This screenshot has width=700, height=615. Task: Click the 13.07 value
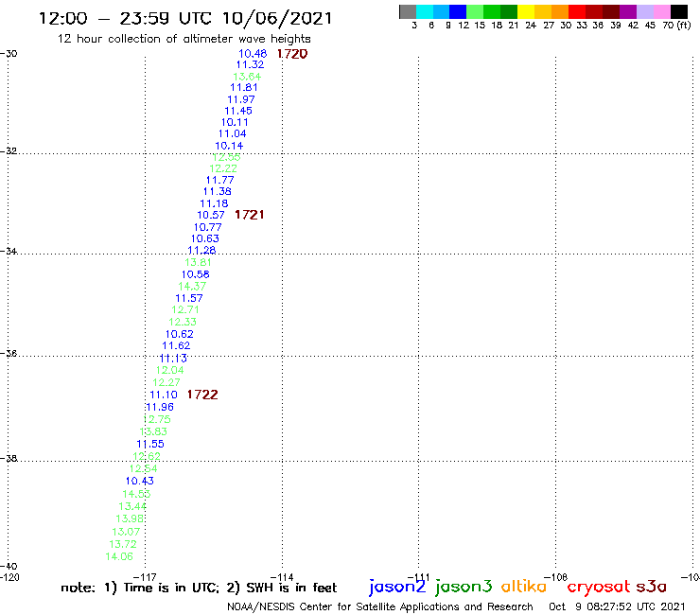click(x=126, y=533)
